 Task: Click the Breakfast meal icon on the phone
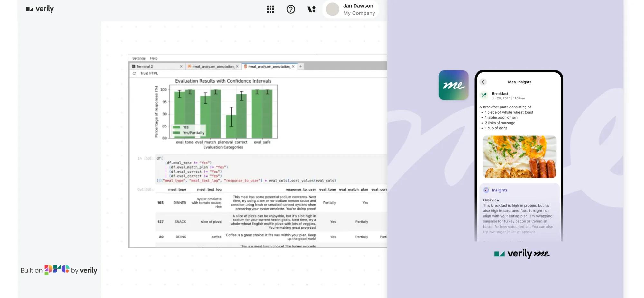(484, 95)
